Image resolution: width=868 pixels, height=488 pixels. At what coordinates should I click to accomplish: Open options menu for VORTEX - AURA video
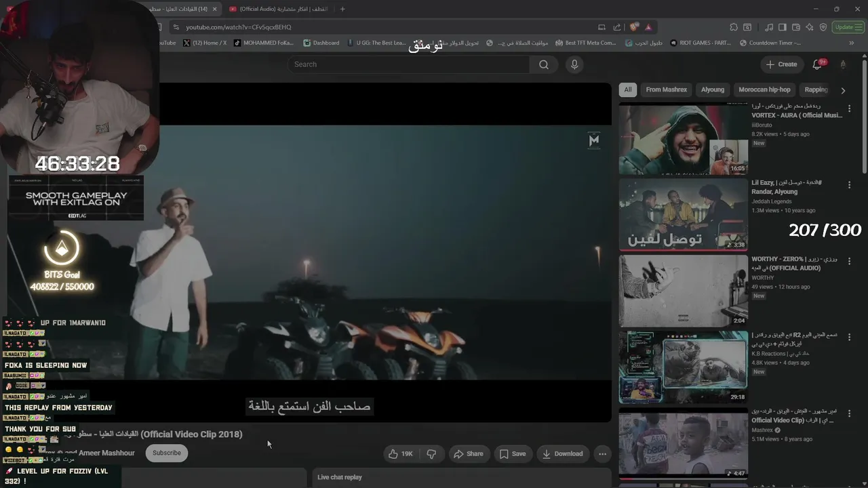click(849, 108)
